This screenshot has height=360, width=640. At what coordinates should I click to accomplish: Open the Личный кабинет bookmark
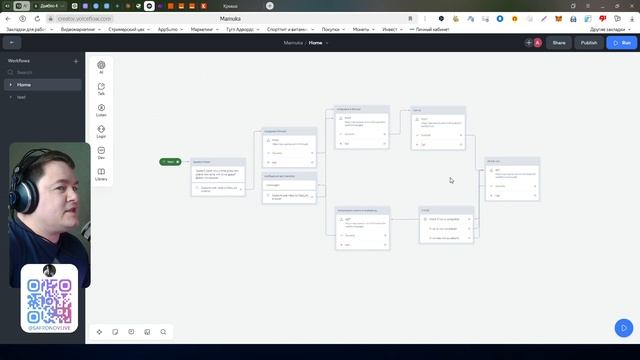[x=429, y=29]
